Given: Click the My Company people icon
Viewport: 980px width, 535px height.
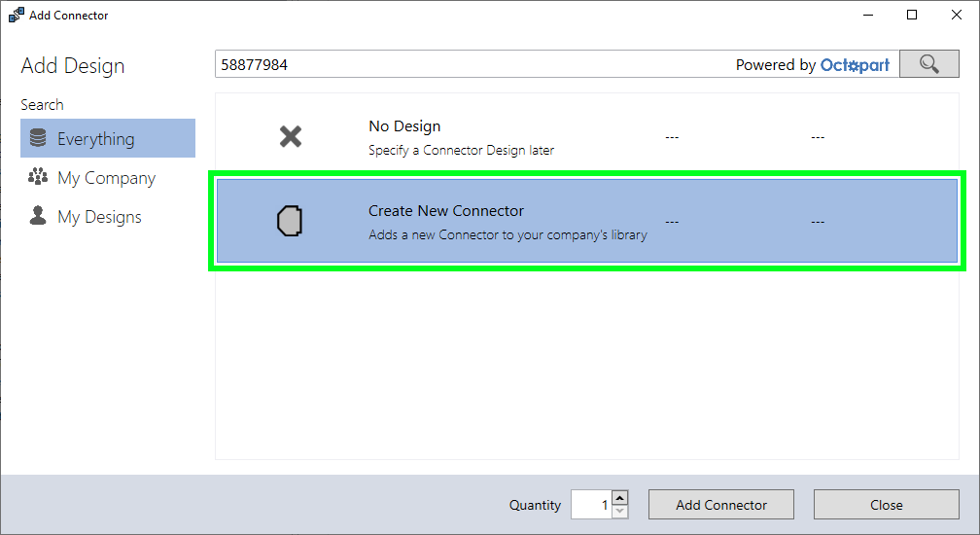Looking at the screenshot, I should (x=38, y=176).
